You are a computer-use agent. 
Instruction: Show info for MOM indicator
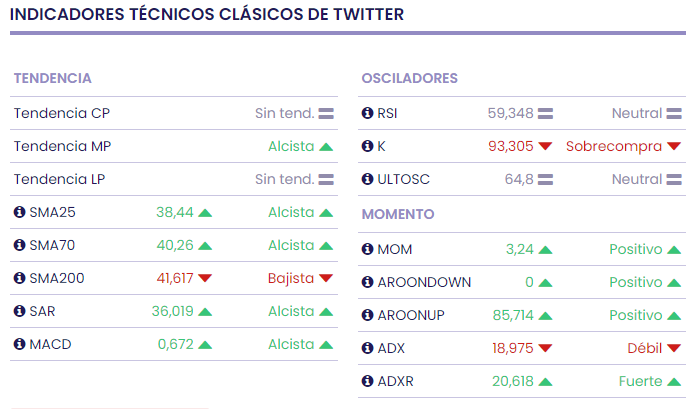point(367,249)
